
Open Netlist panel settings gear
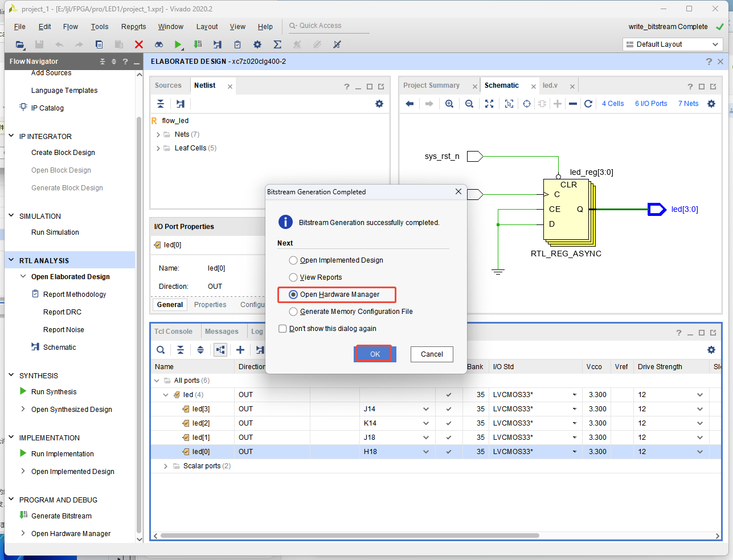point(379,104)
